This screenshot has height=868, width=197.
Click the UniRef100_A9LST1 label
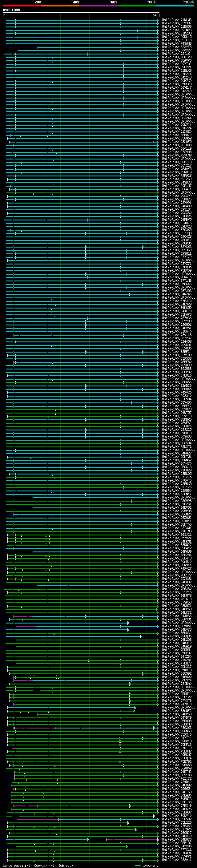[x=177, y=447]
